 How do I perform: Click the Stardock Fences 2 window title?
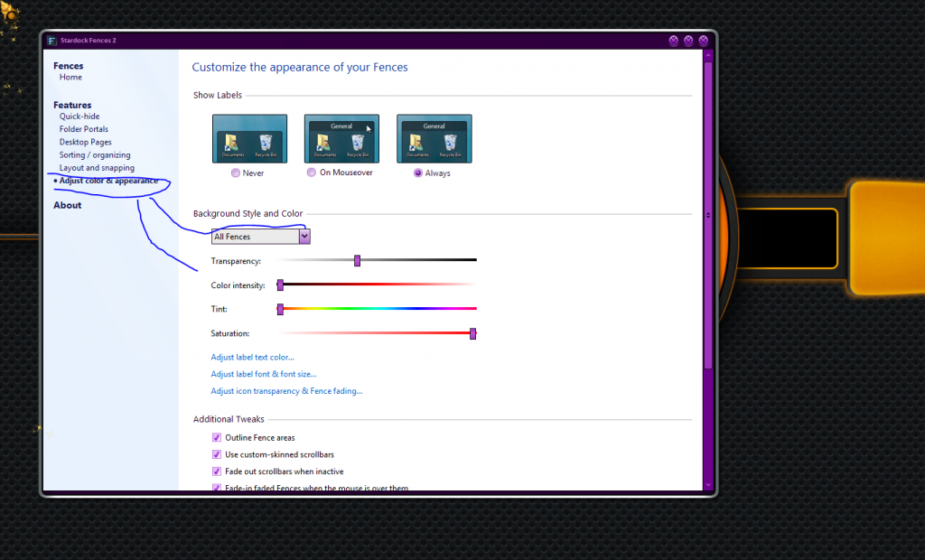(x=89, y=41)
